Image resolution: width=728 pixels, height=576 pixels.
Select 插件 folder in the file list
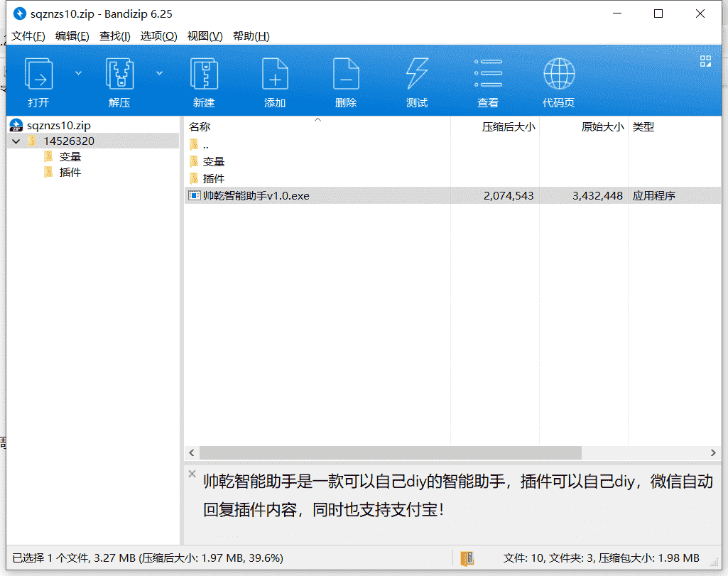click(x=214, y=179)
